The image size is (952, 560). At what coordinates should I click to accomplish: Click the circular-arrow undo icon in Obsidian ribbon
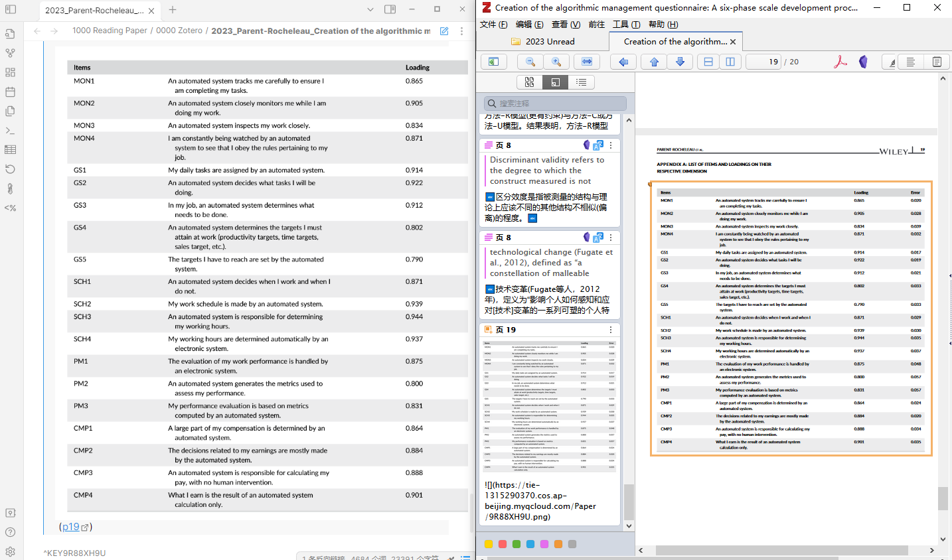click(10, 169)
